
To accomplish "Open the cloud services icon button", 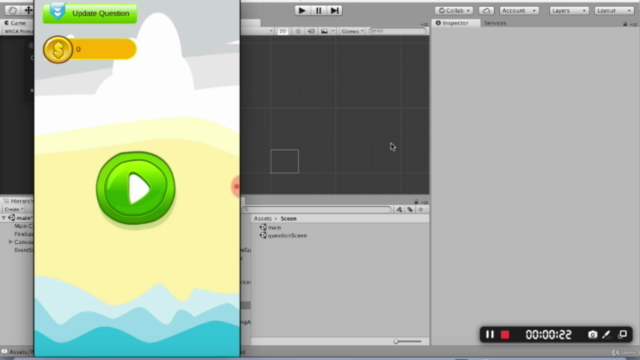I will 486,11.
